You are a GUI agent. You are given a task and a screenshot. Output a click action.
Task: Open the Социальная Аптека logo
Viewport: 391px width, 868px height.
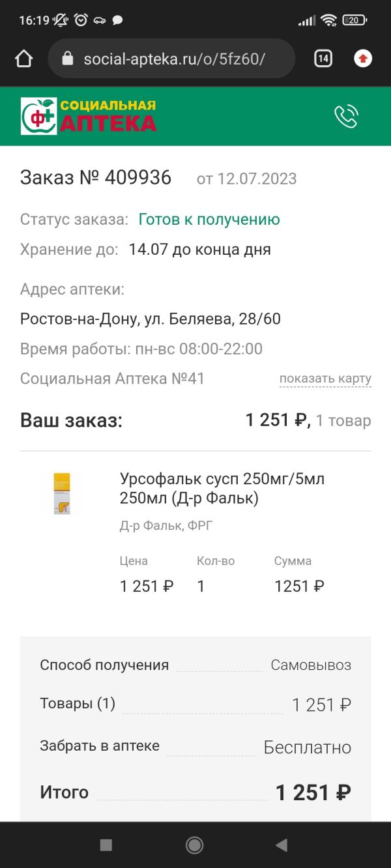(x=89, y=116)
